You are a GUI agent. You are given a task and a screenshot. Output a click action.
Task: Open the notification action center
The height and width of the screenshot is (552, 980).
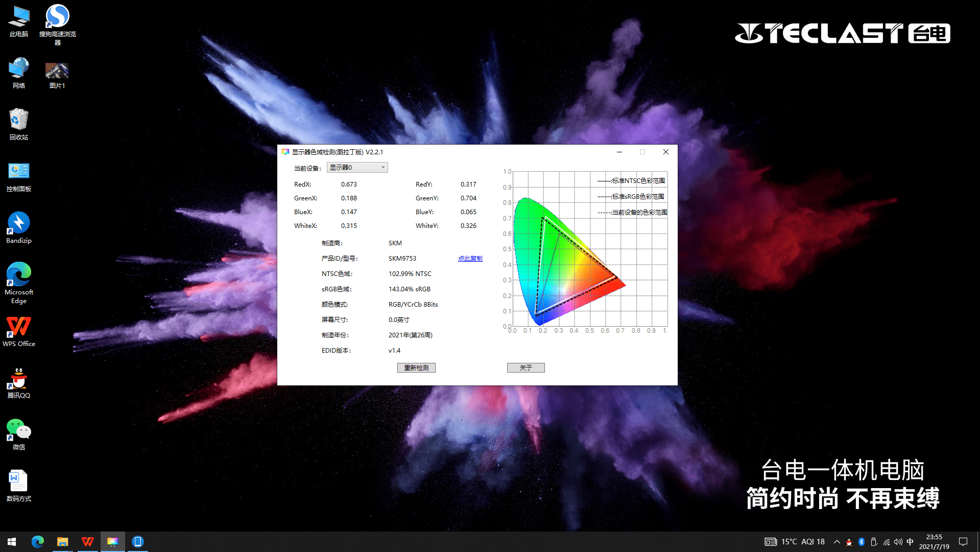click(x=963, y=542)
